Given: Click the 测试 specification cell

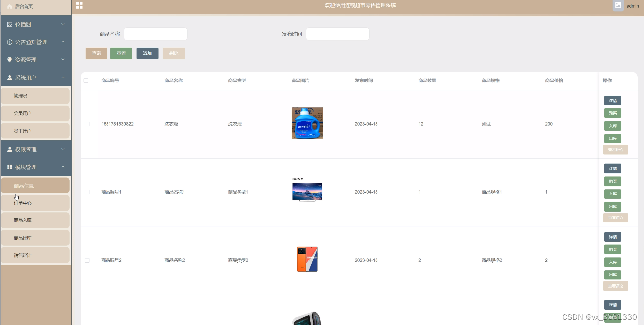Looking at the screenshot, I should [x=486, y=124].
